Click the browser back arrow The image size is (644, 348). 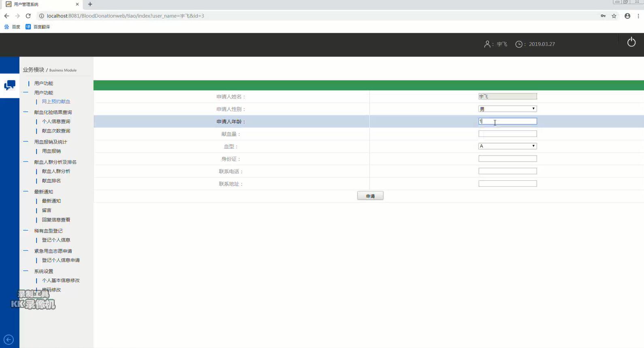coord(6,16)
